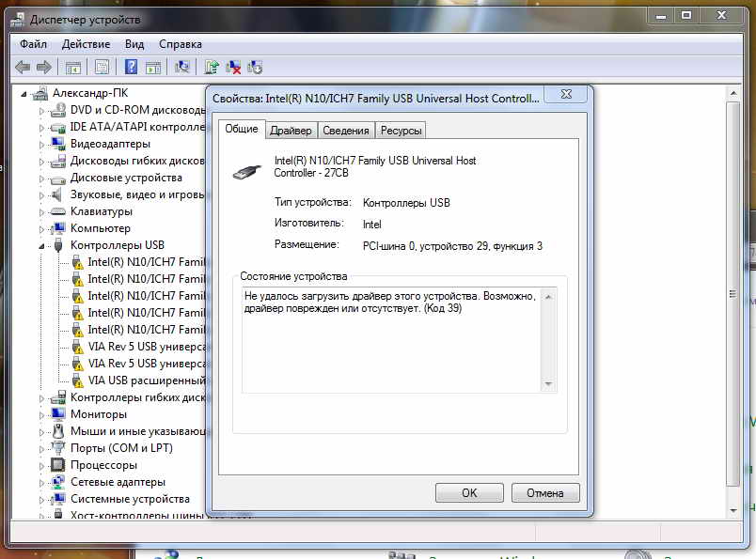Expand the Видеоадаптеры node

(41, 144)
